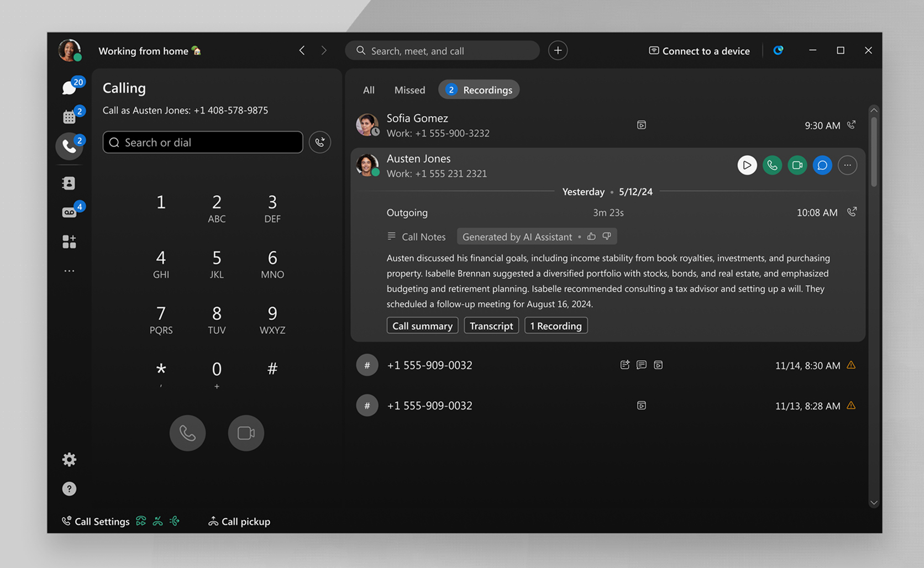
Task: Click the green audio call button for Austen Jones
Action: coord(772,165)
